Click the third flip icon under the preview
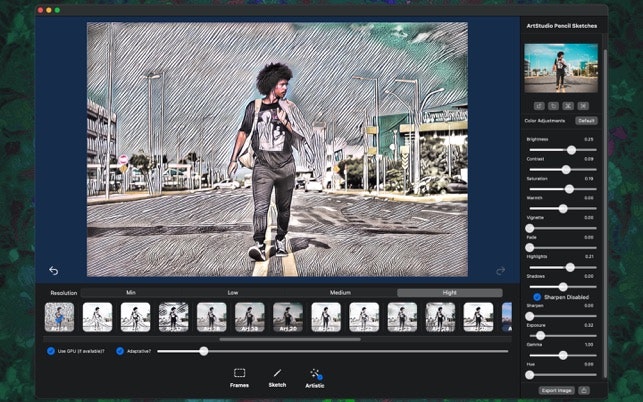The image size is (643, 402). click(568, 106)
